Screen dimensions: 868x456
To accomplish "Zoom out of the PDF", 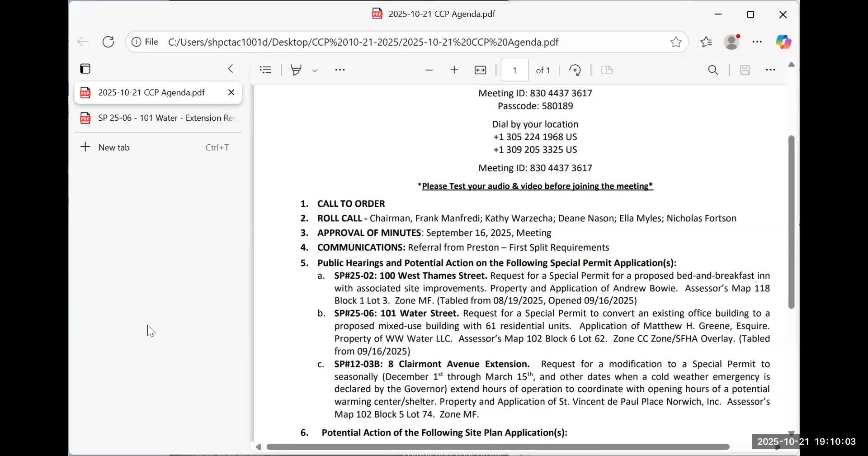I will pos(429,70).
